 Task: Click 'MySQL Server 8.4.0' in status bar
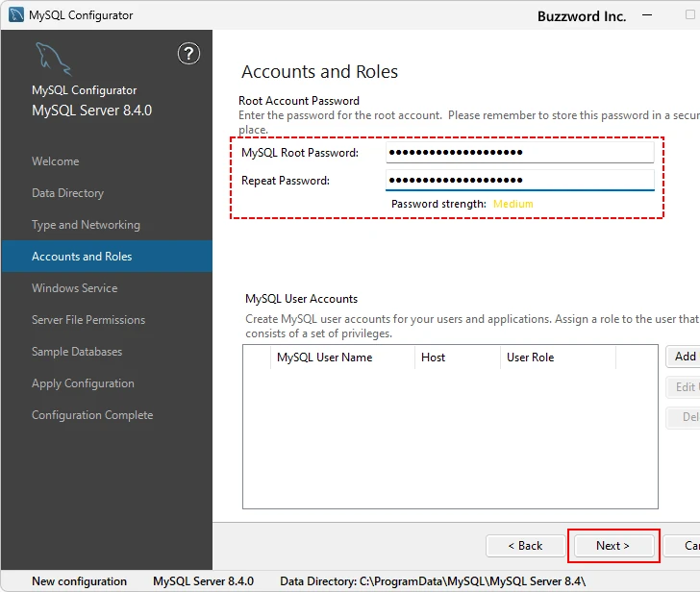tap(203, 581)
